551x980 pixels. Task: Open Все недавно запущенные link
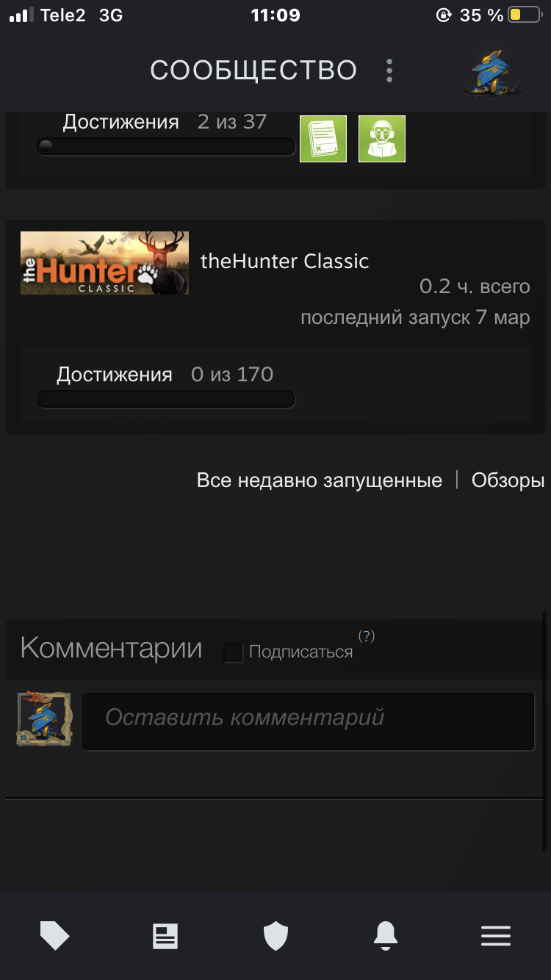pos(320,480)
